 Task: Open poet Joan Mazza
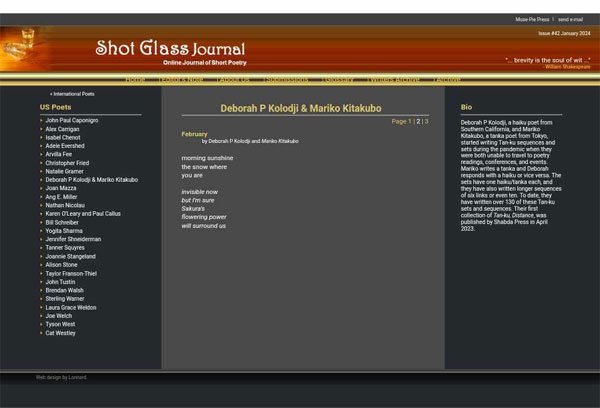61,188
